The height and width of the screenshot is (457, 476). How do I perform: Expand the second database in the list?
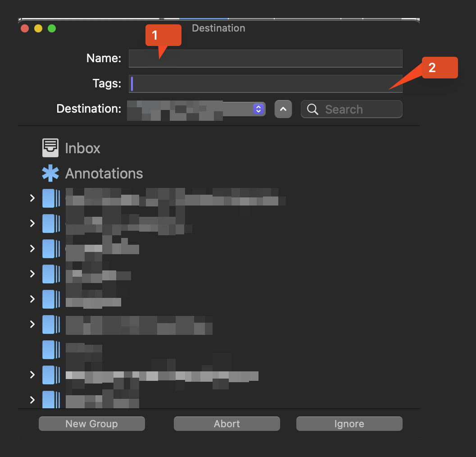point(32,223)
